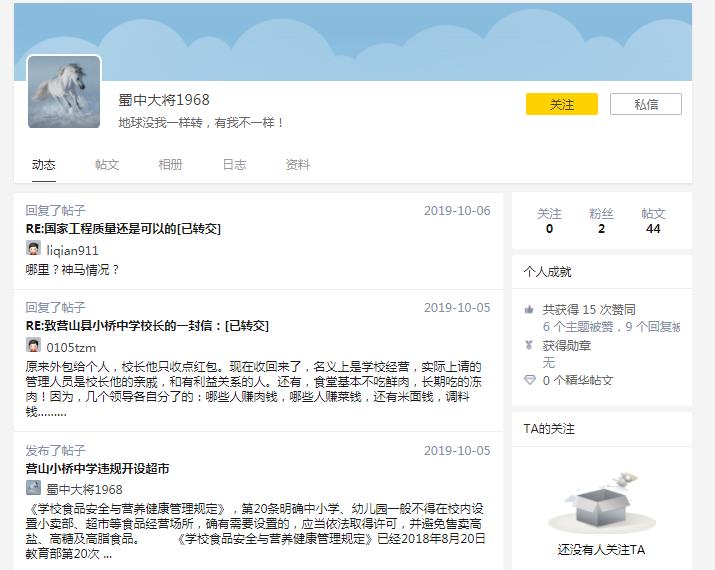View the 粉丝 followers count of 2
715x570 pixels.
(601, 221)
